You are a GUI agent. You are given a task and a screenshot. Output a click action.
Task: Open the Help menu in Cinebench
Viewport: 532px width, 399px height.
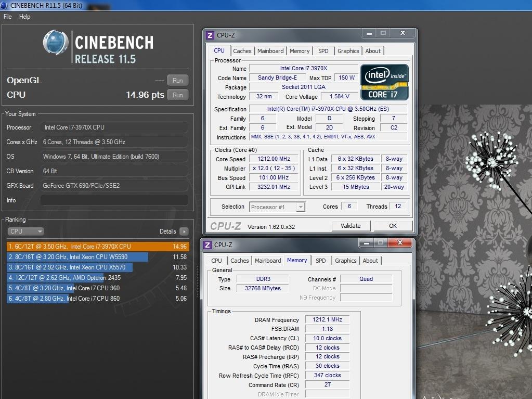coord(24,17)
